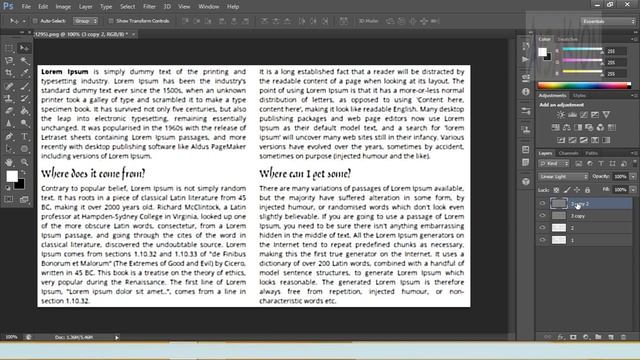Select the Eyedropper tool
The width and height of the screenshot is (640, 360).
pyautogui.click(x=24, y=73)
